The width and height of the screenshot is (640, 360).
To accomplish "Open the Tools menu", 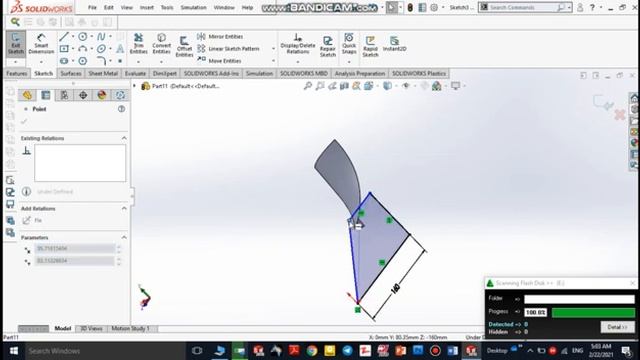I will coord(167,7).
